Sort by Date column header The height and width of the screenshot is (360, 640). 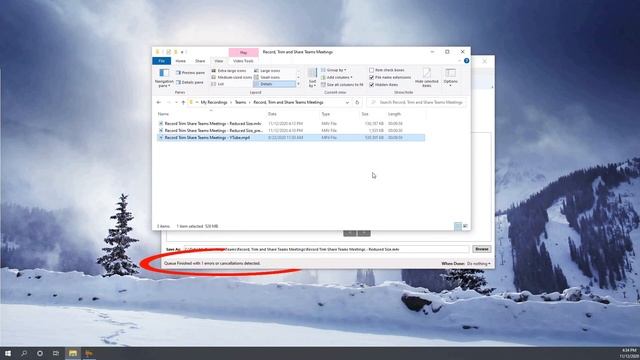tap(272, 114)
